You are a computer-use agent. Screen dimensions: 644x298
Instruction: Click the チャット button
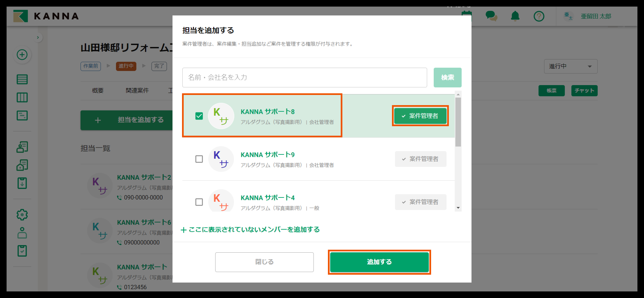pos(584,91)
